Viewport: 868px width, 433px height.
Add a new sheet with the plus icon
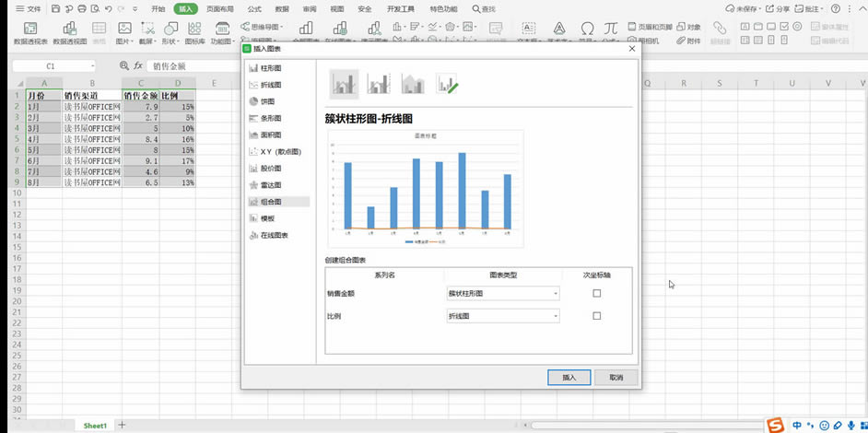[122, 425]
